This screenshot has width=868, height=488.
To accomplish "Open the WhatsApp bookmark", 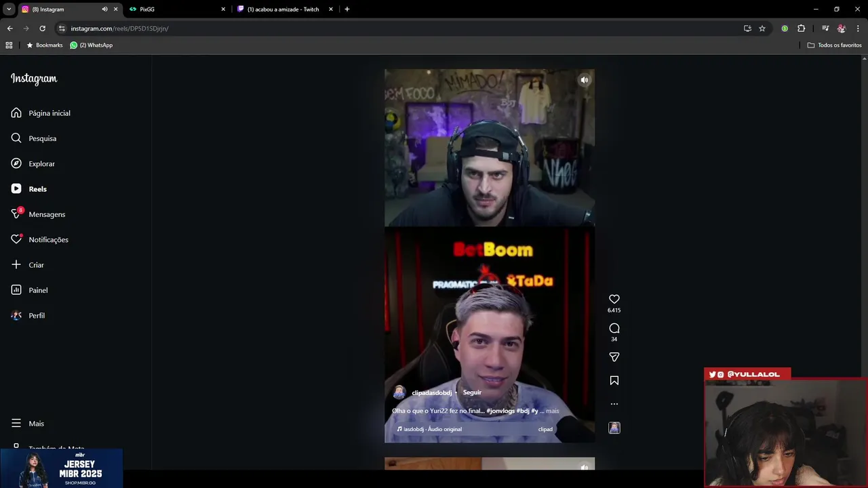I will tap(92, 45).
